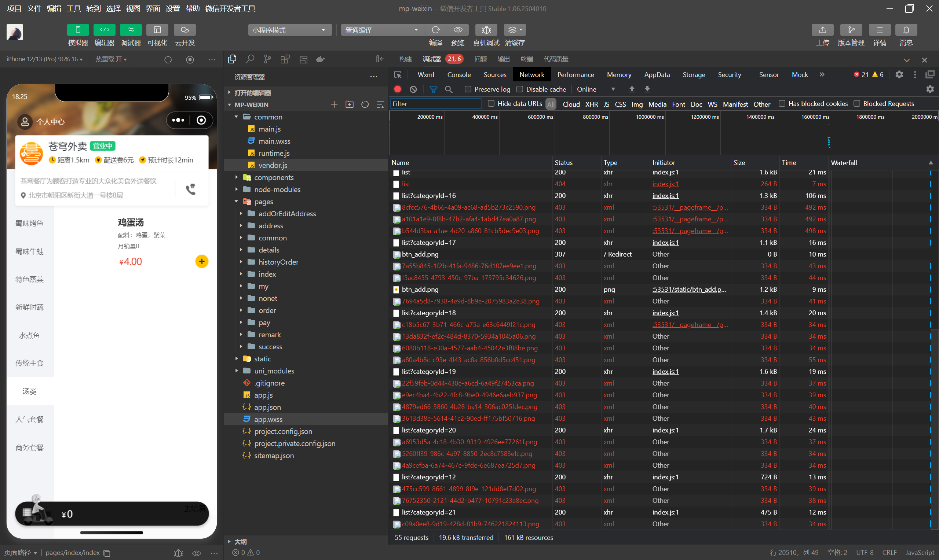939x560 pixels.
Task: Click the 真机调试 bug icon
Action: [x=486, y=30]
